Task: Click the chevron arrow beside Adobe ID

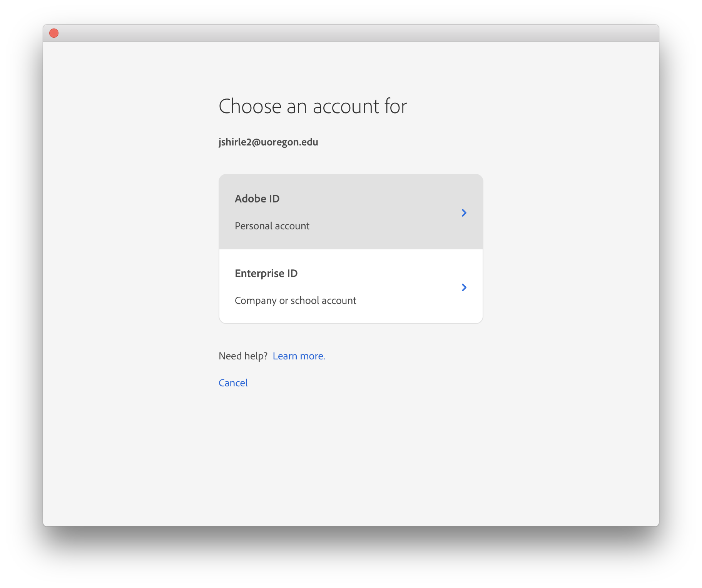Action: coord(464,213)
